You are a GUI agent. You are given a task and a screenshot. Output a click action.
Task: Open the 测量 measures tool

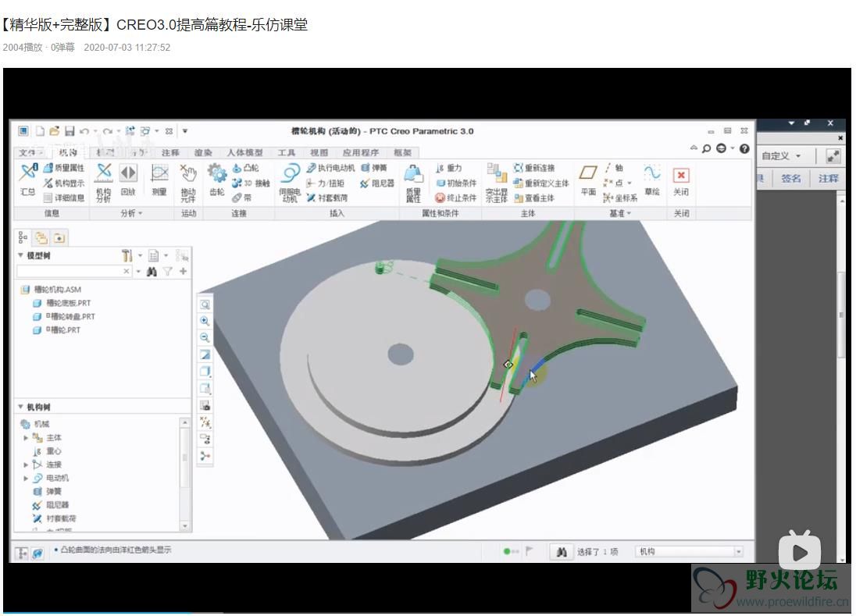coord(159,179)
